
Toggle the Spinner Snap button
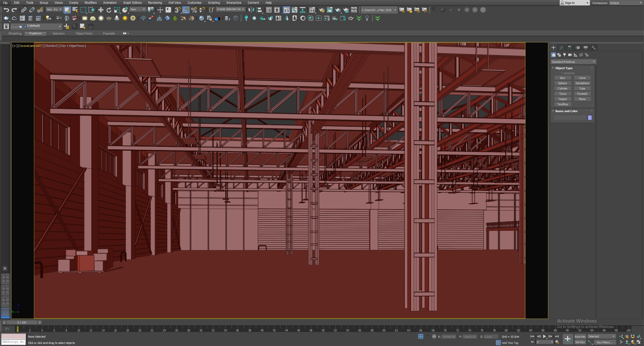coord(202,10)
